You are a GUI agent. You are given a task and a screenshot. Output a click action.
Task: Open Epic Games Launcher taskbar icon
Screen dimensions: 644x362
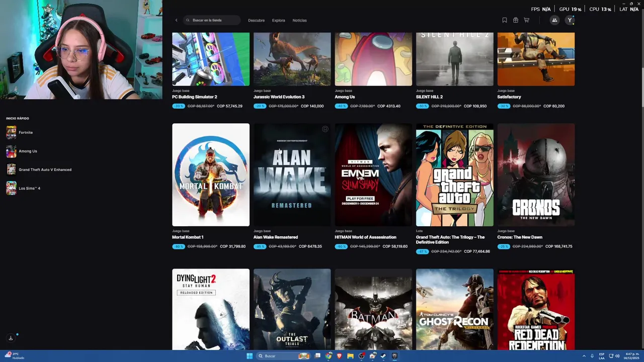click(394, 356)
